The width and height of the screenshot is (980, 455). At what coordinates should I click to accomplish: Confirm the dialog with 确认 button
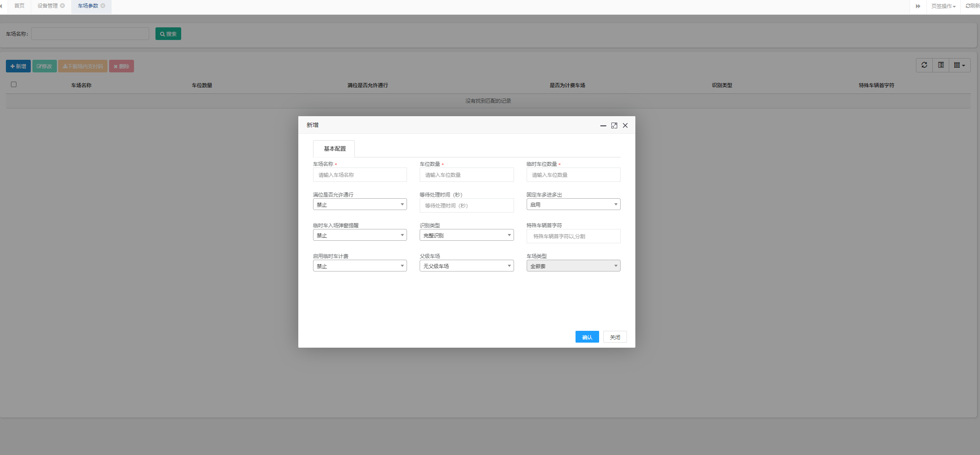587,337
